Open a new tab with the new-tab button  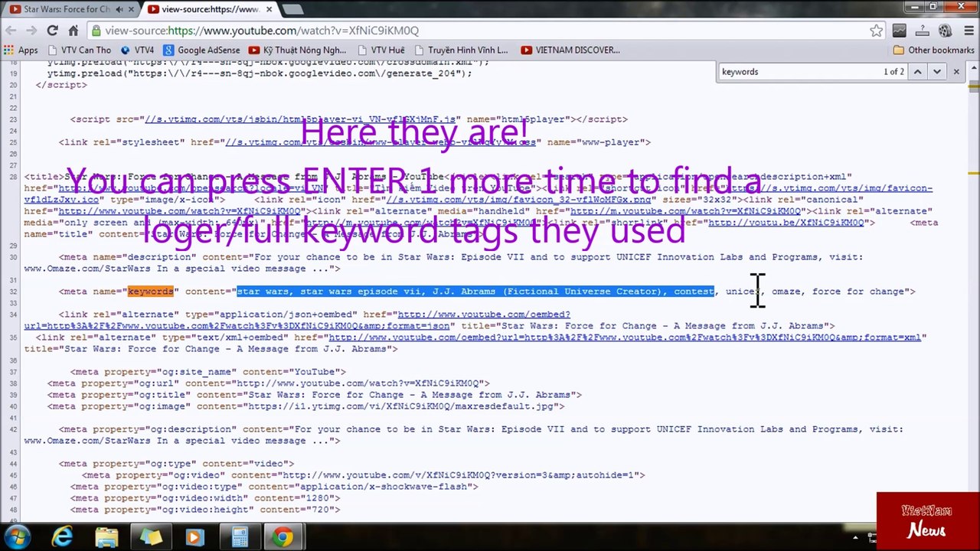click(293, 9)
